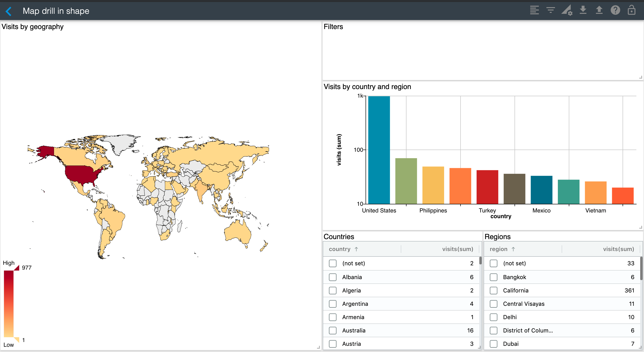644x352 pixels.
Task: Open the left-aligned text lines icon
Action: 534,10
